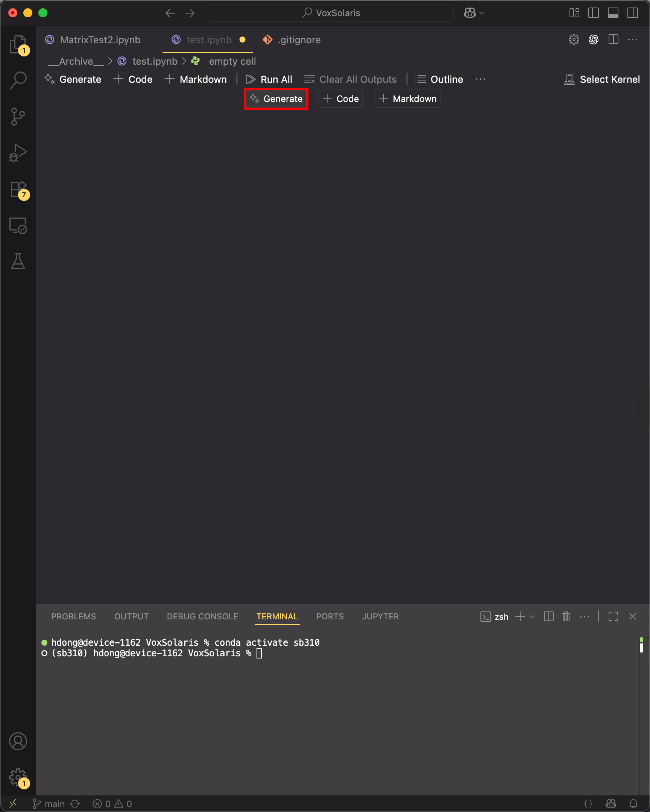650x812 pixels.
Task: Click the Kill Terminal trash icon
Action: tap(566, 617)
